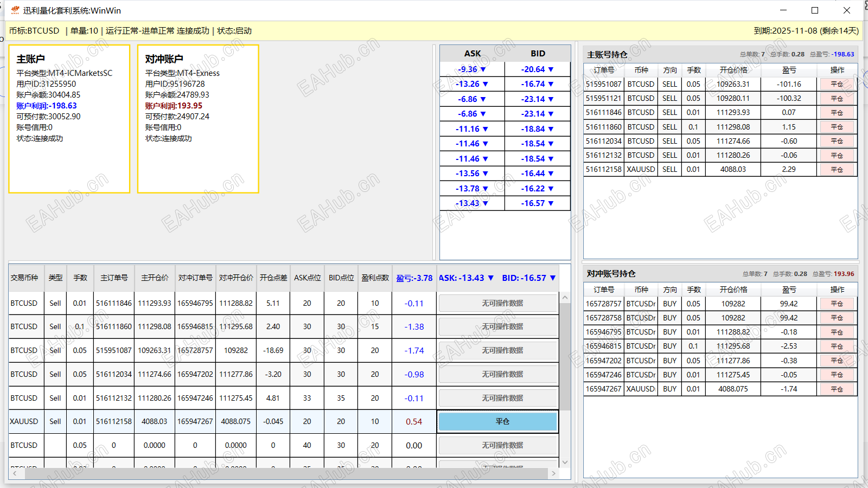The height and width of the screenshot is (488, 868).
Task: Click the BID: -16.57 header in trade table
Action: pos(529,278)
